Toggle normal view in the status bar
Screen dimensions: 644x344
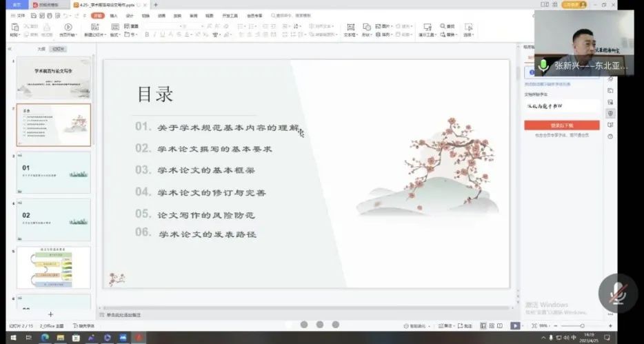483,325
